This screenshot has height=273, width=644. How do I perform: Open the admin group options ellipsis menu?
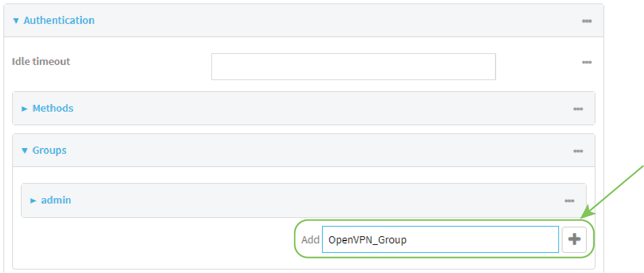click(x=569, y=200)
